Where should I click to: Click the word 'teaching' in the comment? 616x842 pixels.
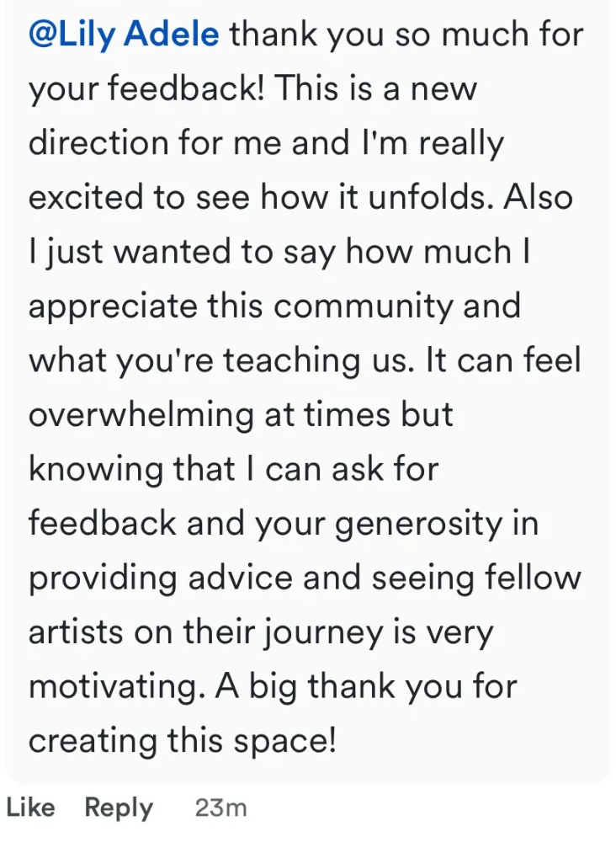tap(291, 361)
